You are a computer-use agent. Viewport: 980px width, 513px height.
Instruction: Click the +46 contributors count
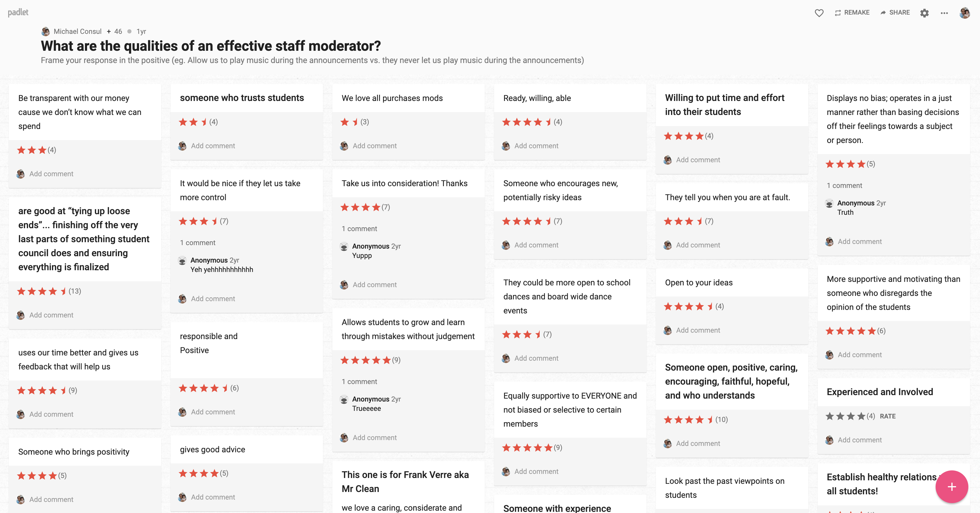(114, 31)
